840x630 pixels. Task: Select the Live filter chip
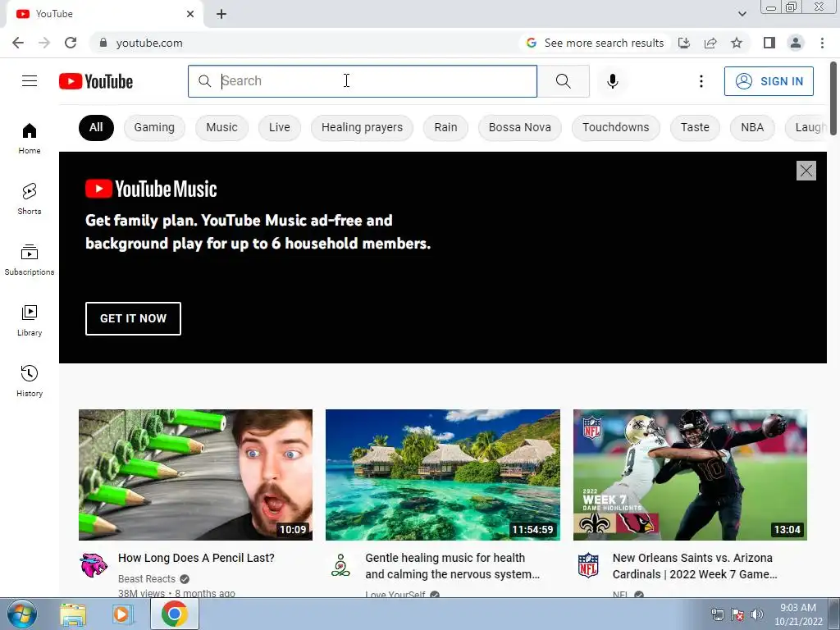click(280, 127)
